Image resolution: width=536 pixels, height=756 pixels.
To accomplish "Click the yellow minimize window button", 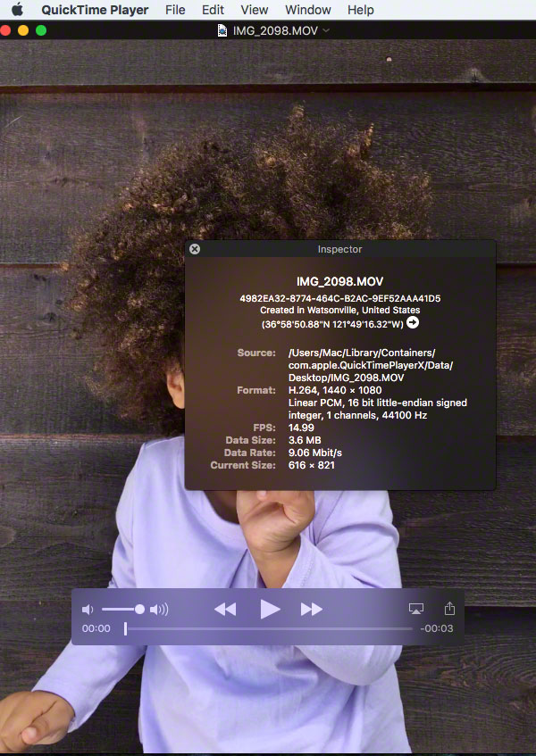I will [x=23, y=30].
